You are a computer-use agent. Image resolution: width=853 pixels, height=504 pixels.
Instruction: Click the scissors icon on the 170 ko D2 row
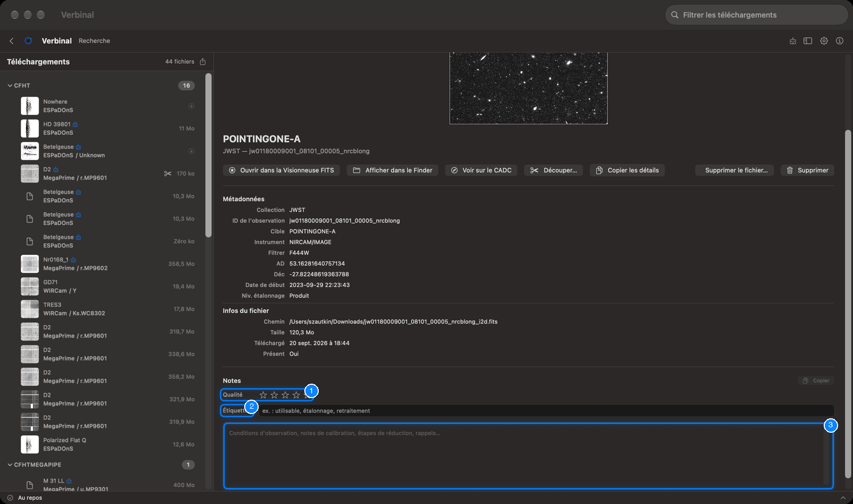[168, 173]
